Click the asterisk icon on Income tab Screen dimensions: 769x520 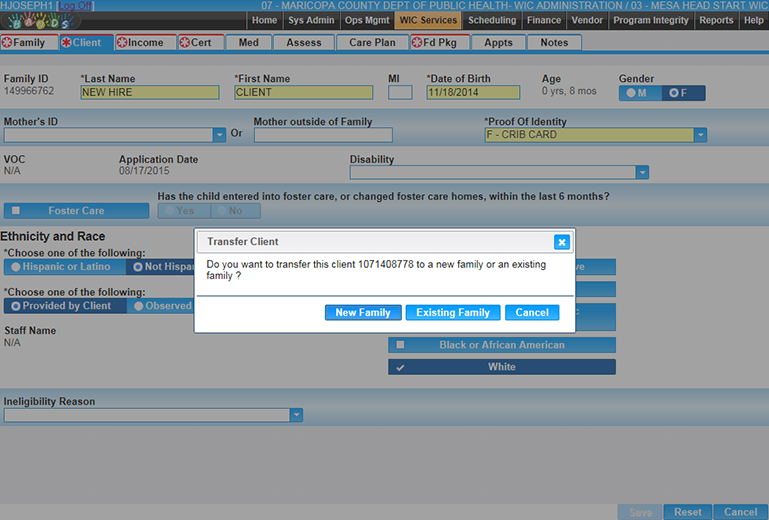[x=122, y=43]
